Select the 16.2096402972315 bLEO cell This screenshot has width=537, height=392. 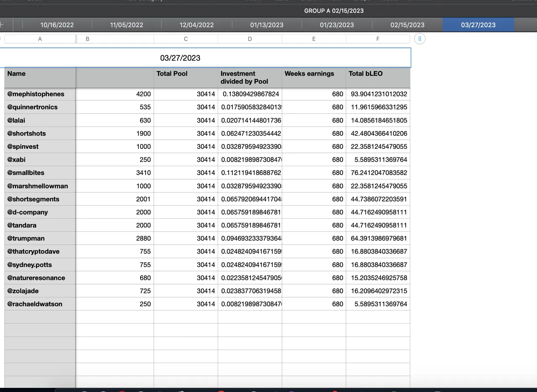pos(378,291)
